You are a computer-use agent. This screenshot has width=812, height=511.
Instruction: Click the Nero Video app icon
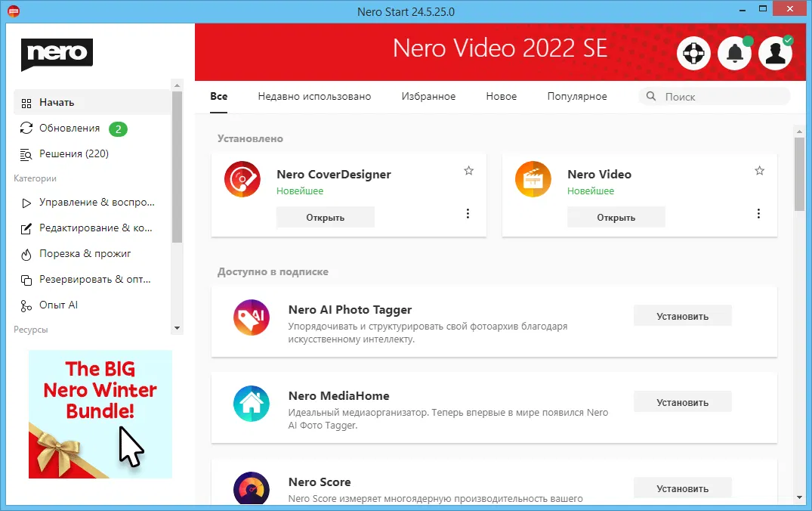533,179
